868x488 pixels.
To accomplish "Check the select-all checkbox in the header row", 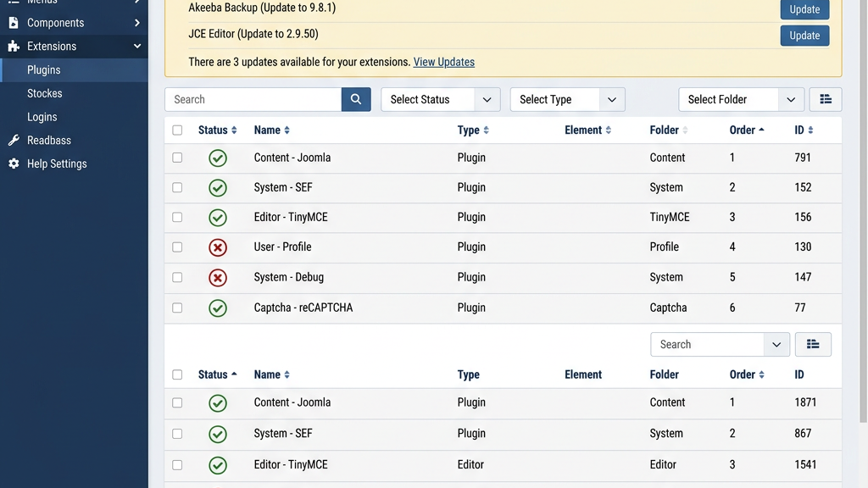I will [177, 130].
